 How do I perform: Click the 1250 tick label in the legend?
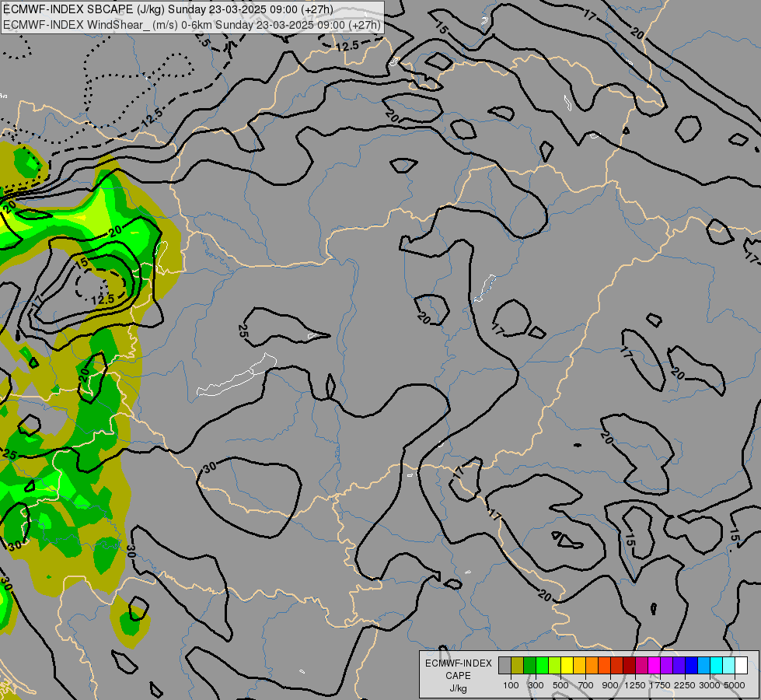[635, 685]
